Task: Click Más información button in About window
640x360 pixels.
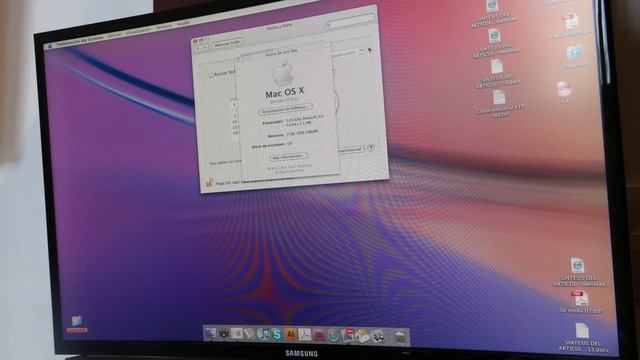Action: [x=289, y=157]
